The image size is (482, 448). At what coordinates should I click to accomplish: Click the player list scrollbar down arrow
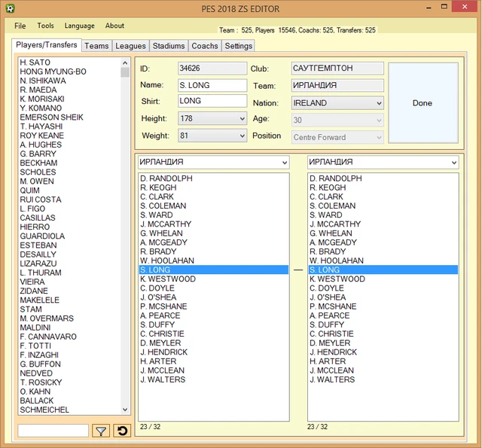click(125, 410)
